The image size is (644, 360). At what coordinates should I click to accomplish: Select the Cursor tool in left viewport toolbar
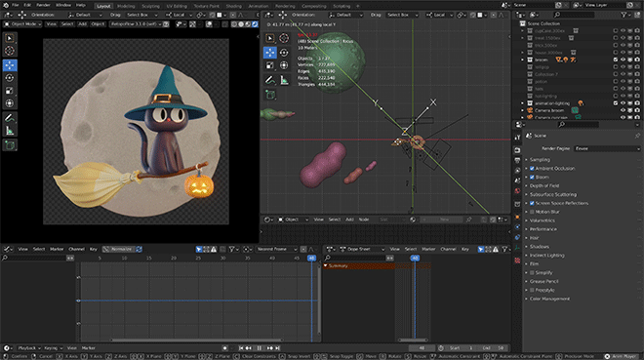tap(10, 51)
